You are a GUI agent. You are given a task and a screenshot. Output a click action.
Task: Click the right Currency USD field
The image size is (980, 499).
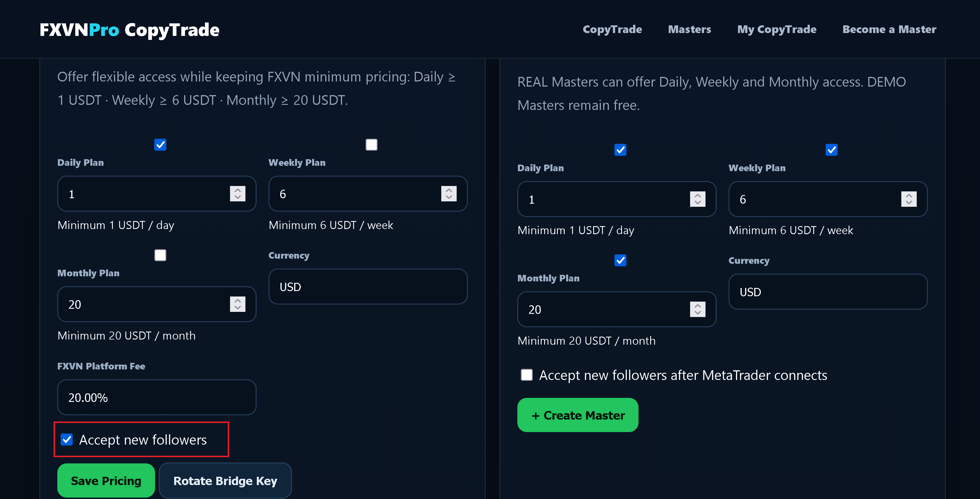[827, 292]
